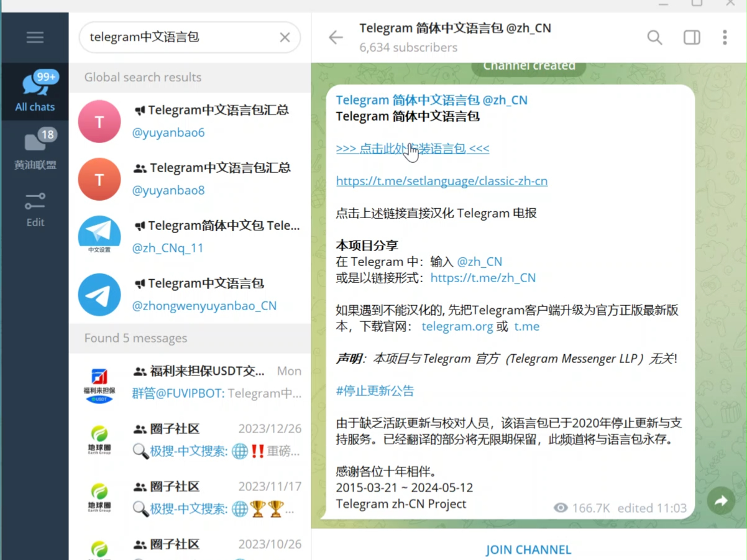Open 福利来担保USDT message result

(190, 382)
